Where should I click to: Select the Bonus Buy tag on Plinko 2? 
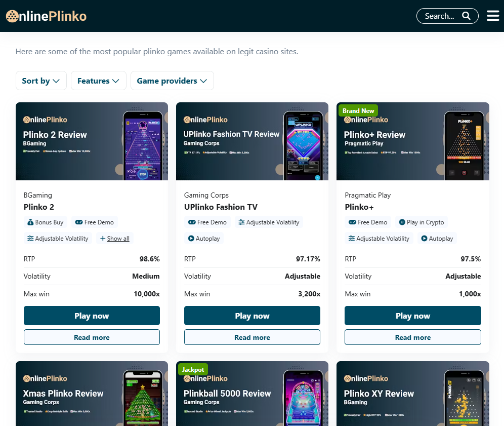click(x=46, y=222)
